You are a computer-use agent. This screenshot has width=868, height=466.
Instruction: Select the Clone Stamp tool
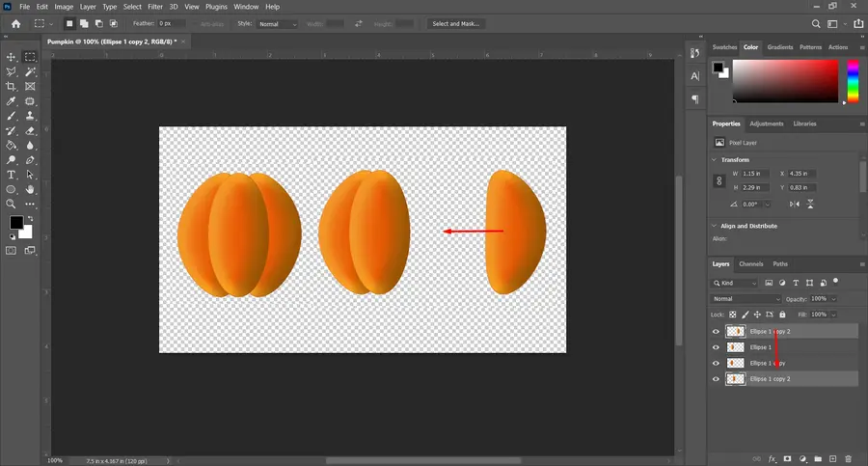(x=30, y=116)
